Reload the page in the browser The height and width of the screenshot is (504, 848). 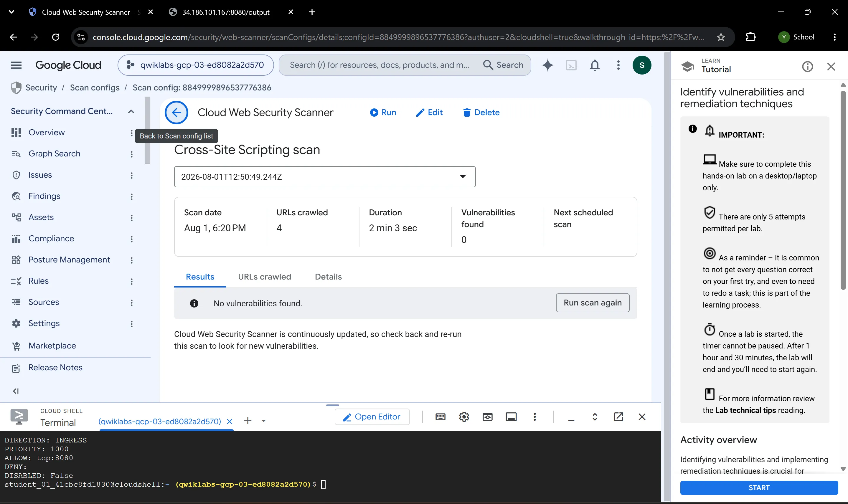(x=56, y=37)
